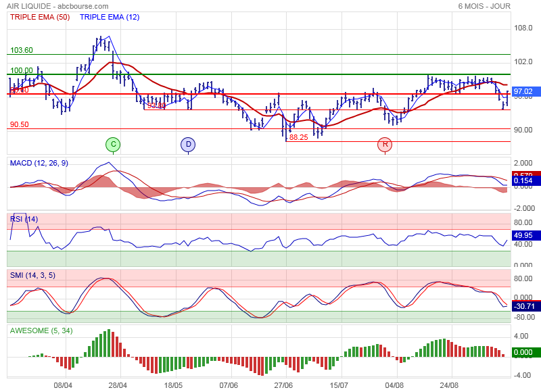Click the SMI (14, 3, 5) label
This screenshot has width=541, height=392.
pos(32,275)
